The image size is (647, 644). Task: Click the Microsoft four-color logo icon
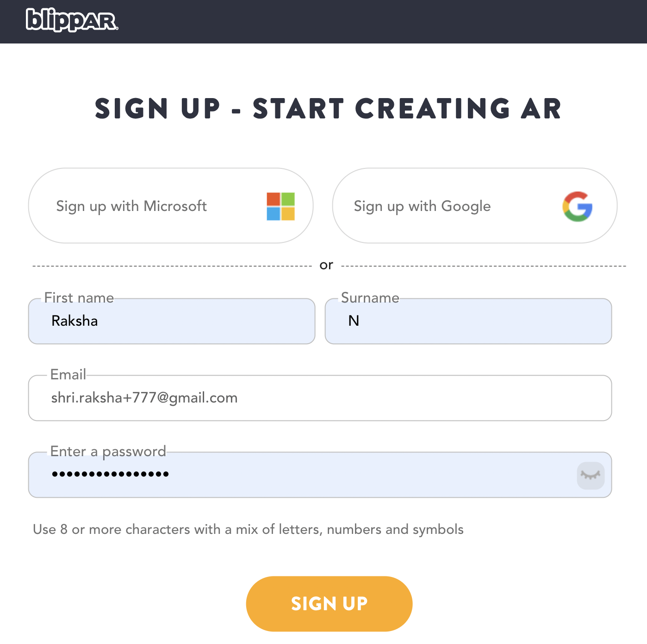click(x=280, y=206)
